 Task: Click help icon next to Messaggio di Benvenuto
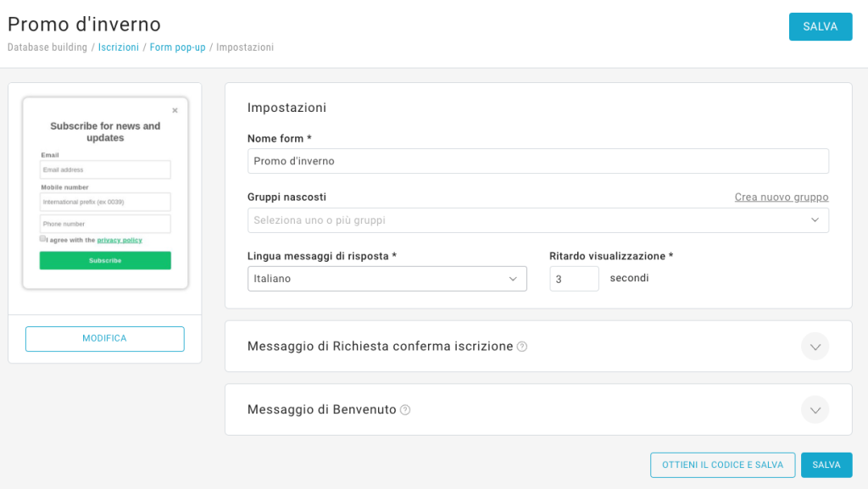[x=405, y=410]
